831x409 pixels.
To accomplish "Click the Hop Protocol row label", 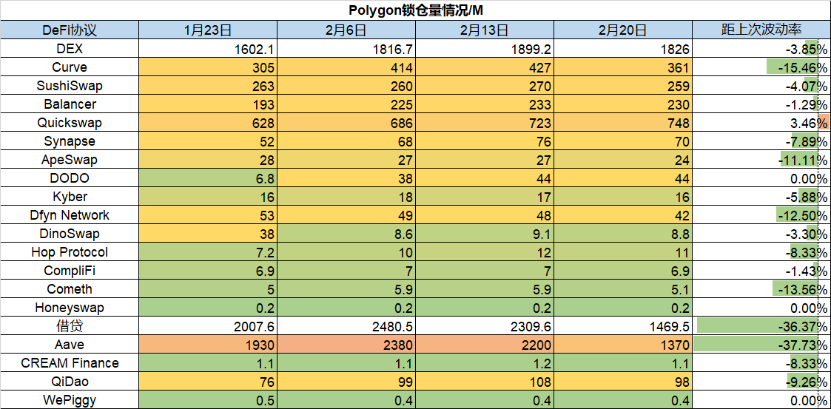I will pos(69,252).
